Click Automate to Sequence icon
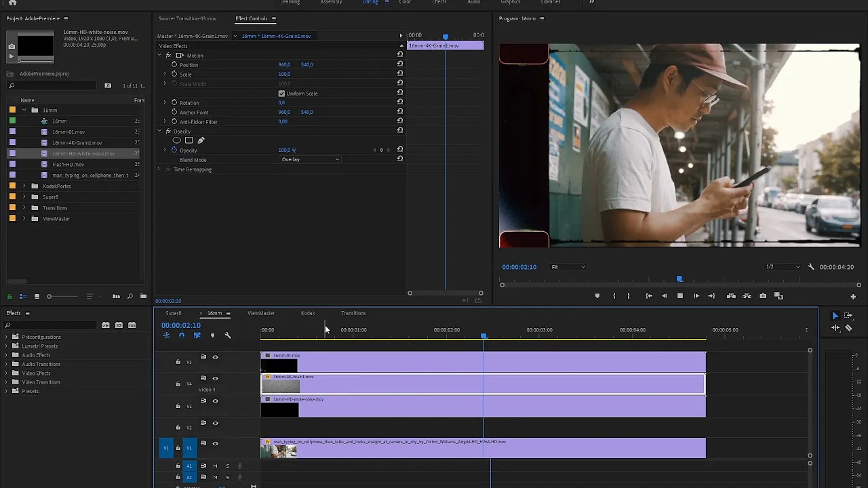Screen dimensions: 868x488 116,296
